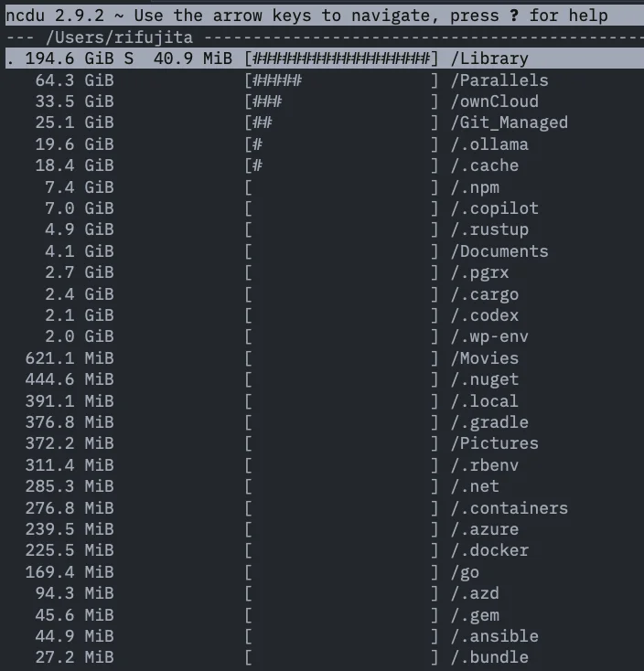Click the usage bar graph of /Parallels
Viewport: 644px width, 671px height.
coord(342,80)
